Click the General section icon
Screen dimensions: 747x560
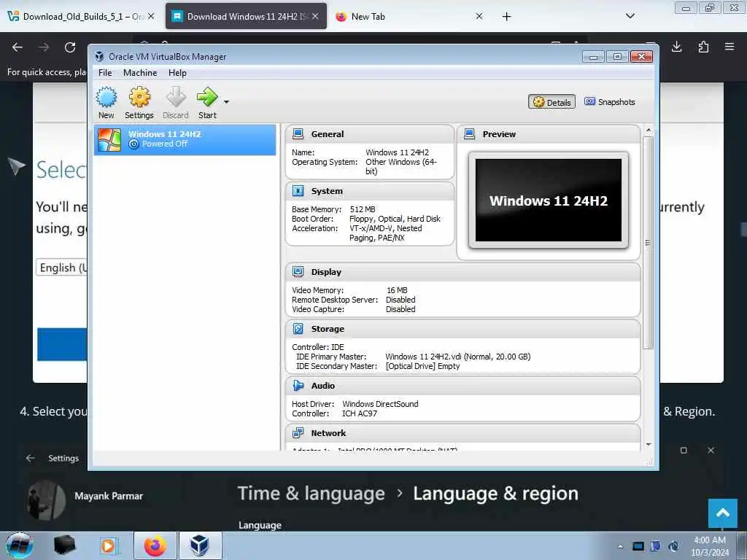click(298, 134)
